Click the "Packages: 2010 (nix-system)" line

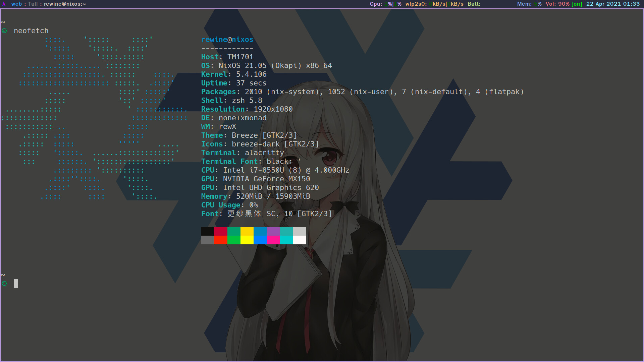click(363, 92)
